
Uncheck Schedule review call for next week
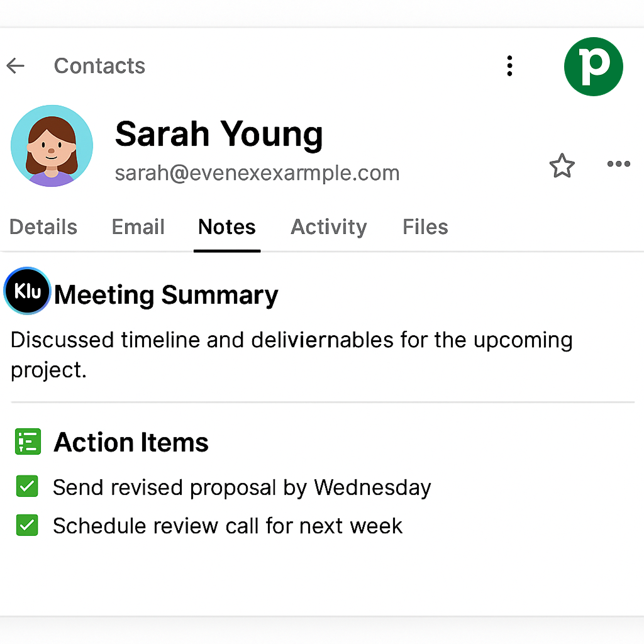27,525
